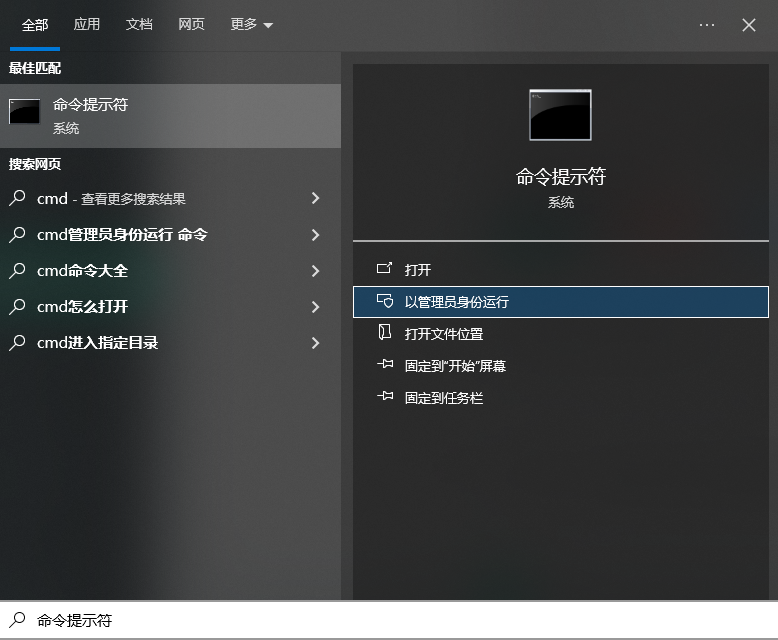Click the pin icon beside 固定到"开始"屏幕
The image size is (778, 640).
[385, 364]
